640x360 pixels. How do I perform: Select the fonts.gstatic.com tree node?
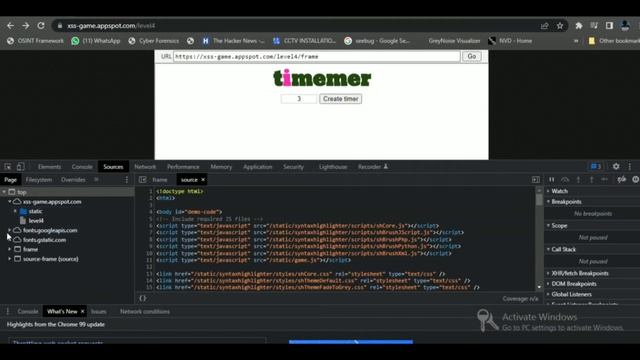click(44, 240)
